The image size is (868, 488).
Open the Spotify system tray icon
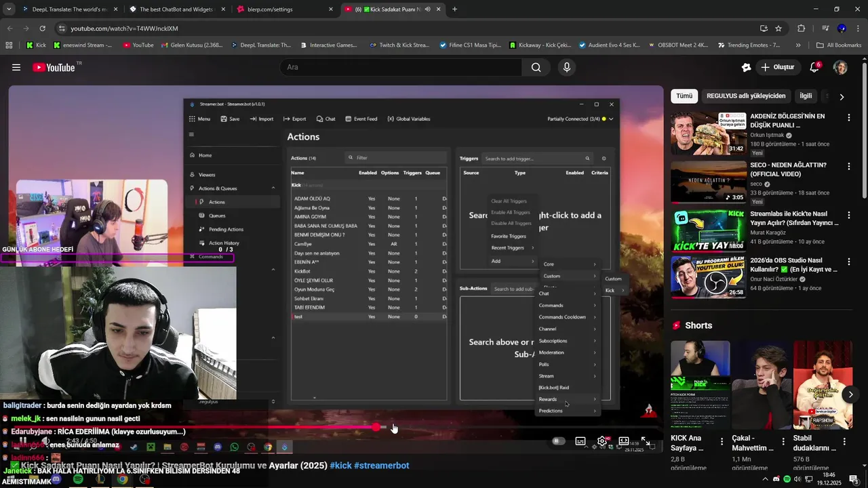click(787, 479)
